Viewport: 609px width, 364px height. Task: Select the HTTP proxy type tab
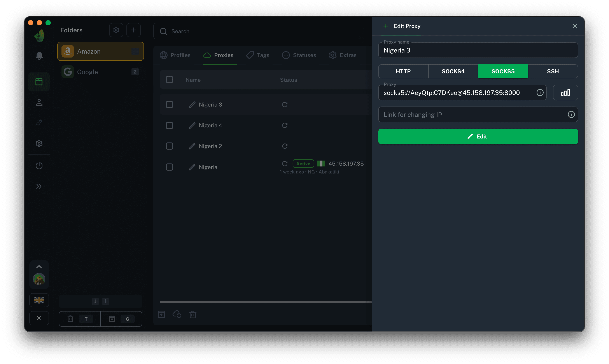point(403,71)
